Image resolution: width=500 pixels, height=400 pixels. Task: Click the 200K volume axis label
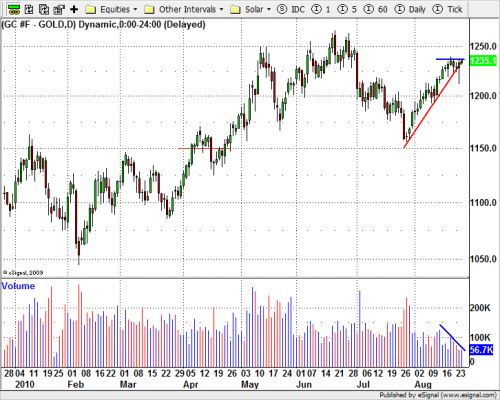click(480, 308)
